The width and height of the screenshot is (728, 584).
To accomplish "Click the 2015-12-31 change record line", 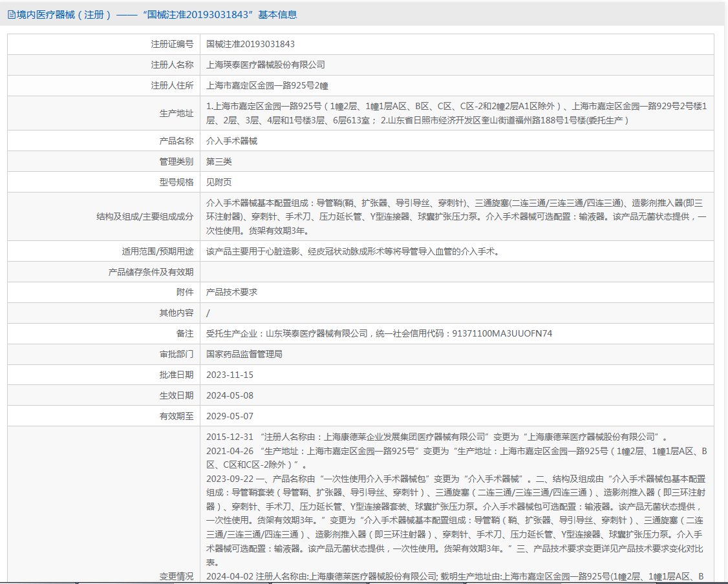I will pos(437,437).
